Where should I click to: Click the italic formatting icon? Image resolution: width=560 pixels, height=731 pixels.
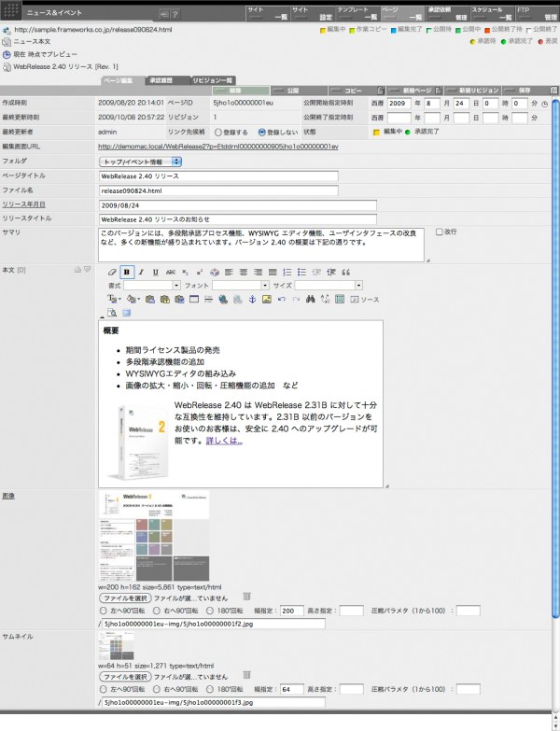[x=141, y=272]
